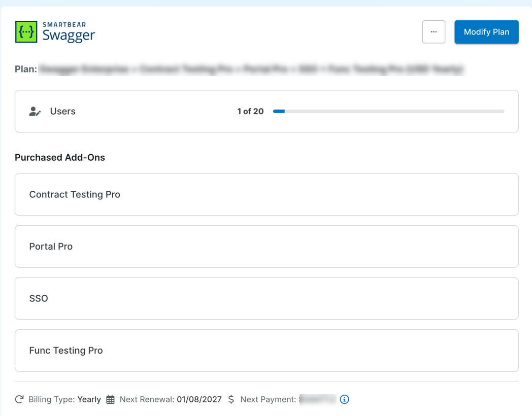Select the Users label
This screenshot has height=416, width=532.
coord(63,111)
